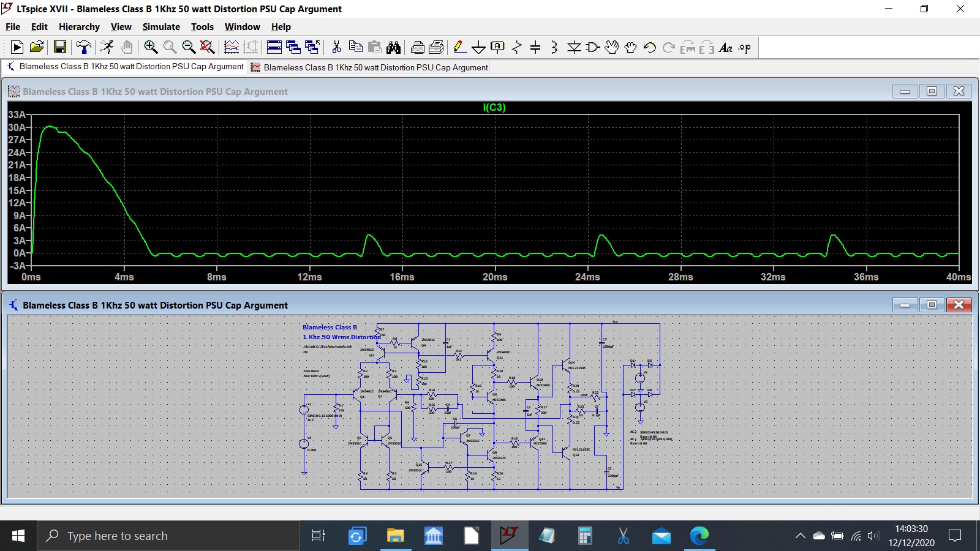Screen dimensions: 980x551
Task: Place a Ground symbol
Action: coord(479,47)
